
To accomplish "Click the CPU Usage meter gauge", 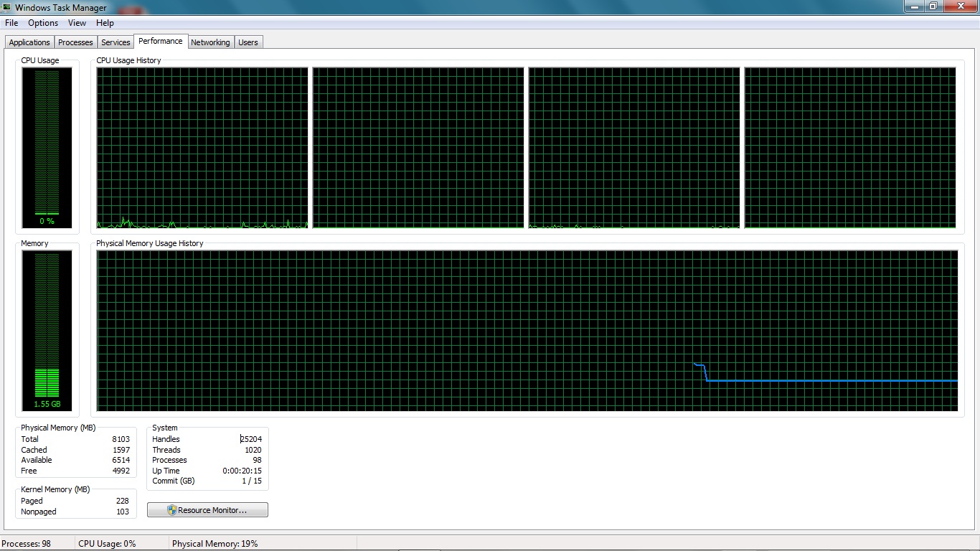I will 47,148.
